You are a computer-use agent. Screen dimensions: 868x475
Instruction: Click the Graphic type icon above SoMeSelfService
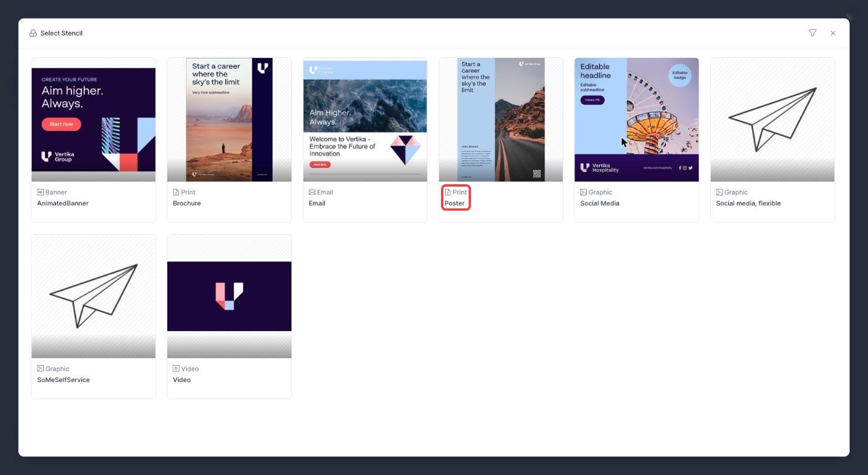pyautogui.click(x=40, y=369)
